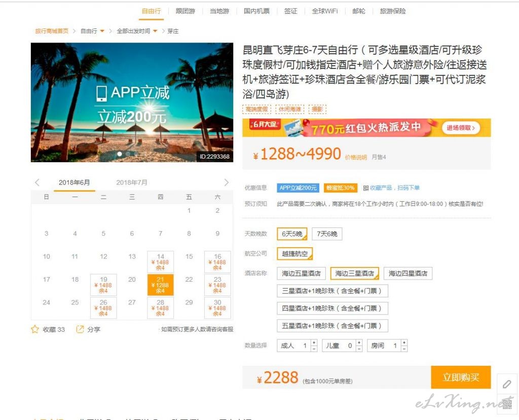Decrease room count
519x420 pixels.
tap(404, 349)
